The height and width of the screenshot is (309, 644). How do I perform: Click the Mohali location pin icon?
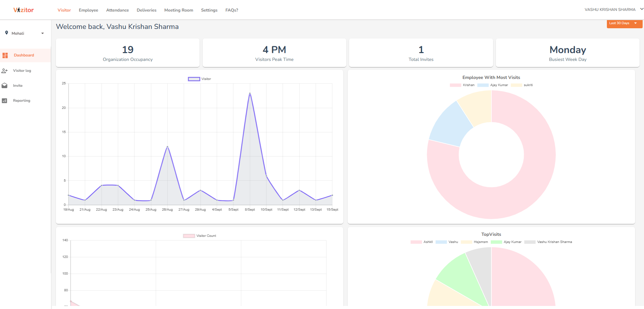[6, 33]
